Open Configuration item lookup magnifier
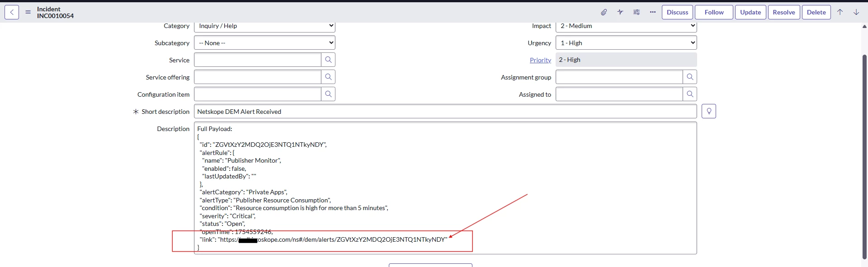The image size is (868, 267). pos(328,94)
